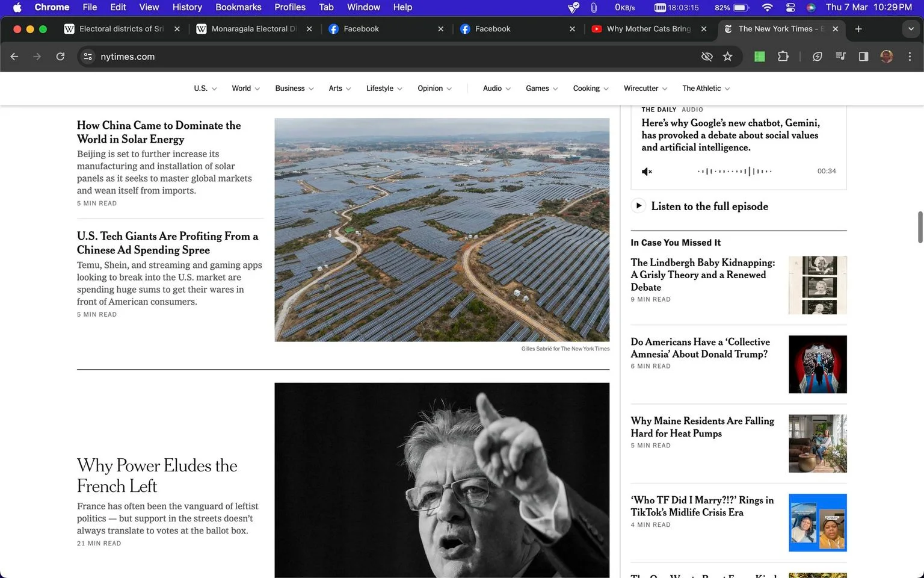Reload the nytimes.com page
The image size is (924, 578).
[x=60, y=57]
